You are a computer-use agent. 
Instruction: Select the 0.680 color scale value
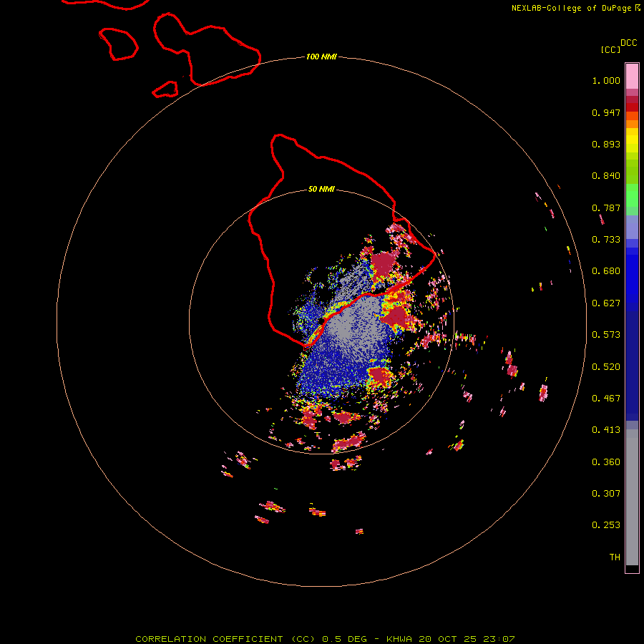click(606, 271)
